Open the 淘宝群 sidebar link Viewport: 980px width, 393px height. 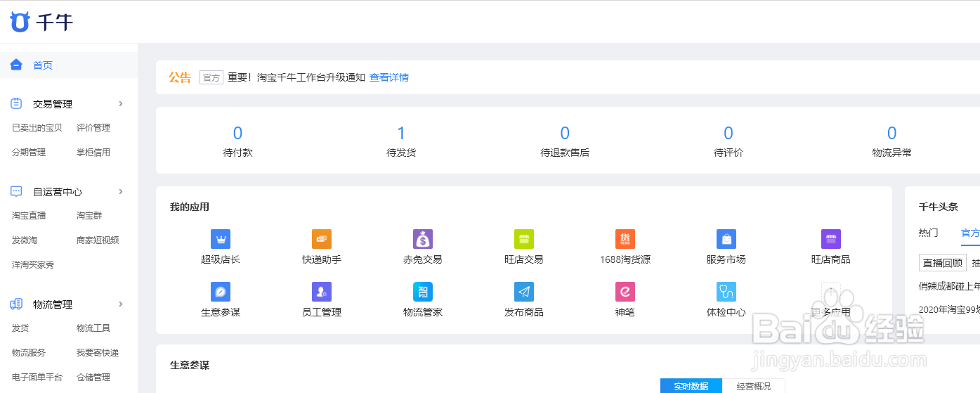coord(89,216)
